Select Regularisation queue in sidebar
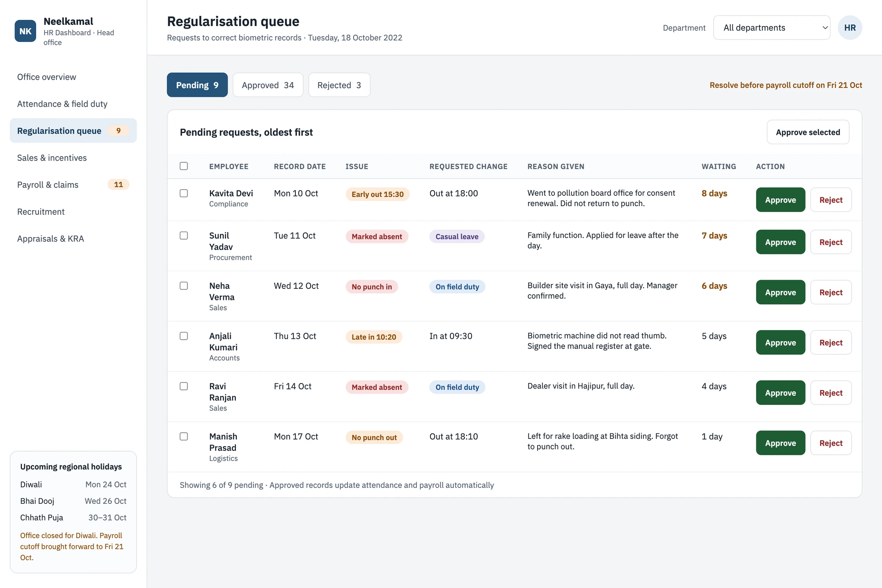 [x=73, y=131]
